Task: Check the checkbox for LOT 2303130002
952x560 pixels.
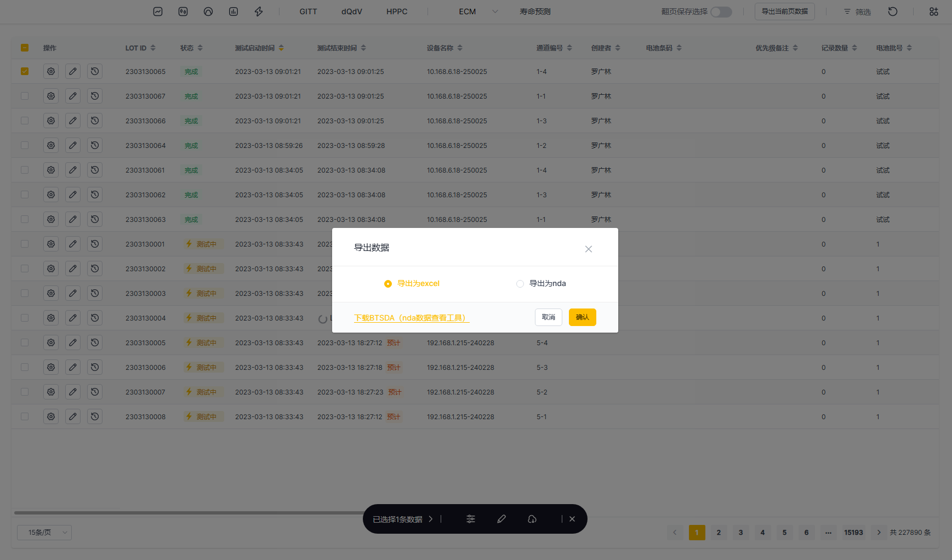Action: tap(25, 268)
